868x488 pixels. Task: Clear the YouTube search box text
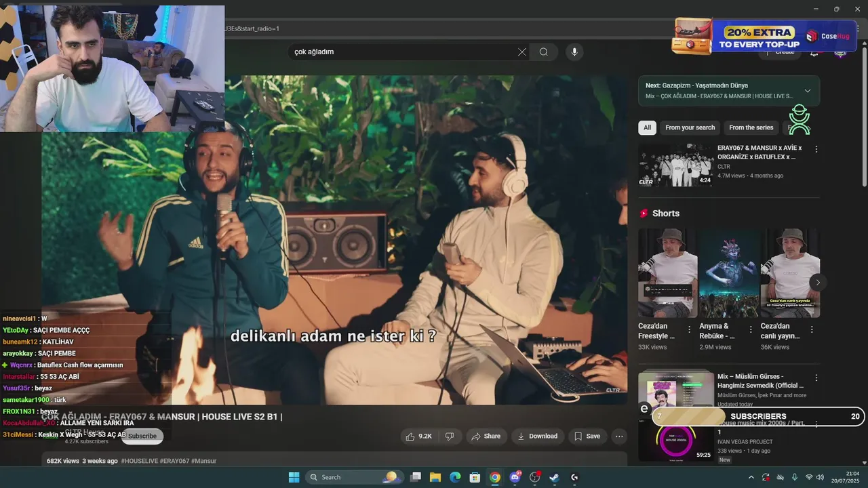522,52
